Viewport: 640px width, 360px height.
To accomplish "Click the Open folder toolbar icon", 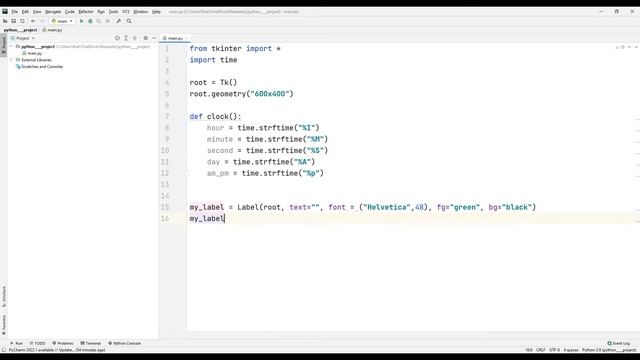I will (x=5, y=21).
